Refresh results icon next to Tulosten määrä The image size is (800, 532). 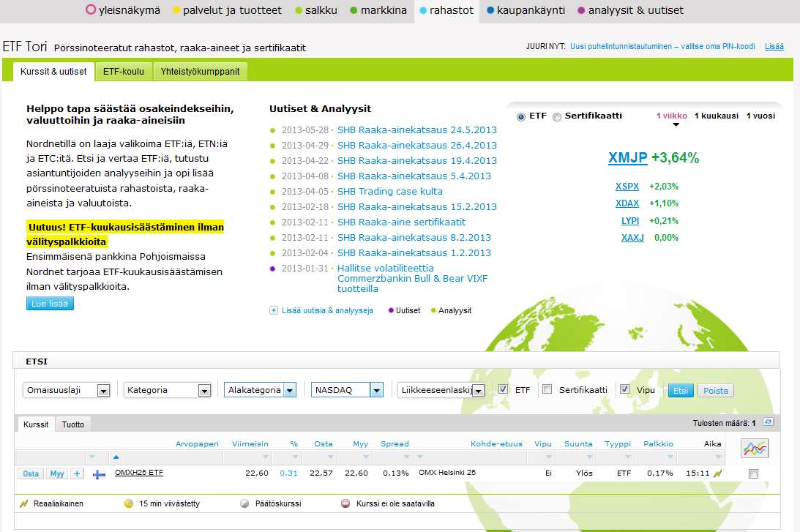pos(768,422)
